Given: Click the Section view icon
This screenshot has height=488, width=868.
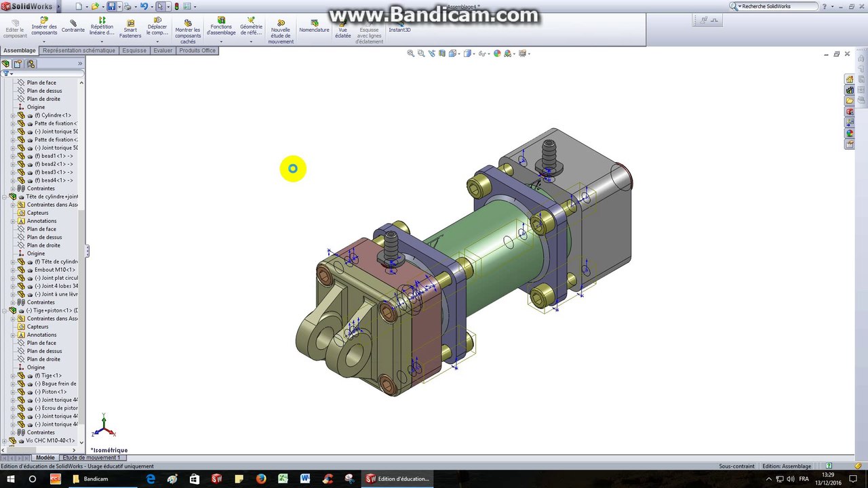Looking at the screenshot, I should point(442,54).
